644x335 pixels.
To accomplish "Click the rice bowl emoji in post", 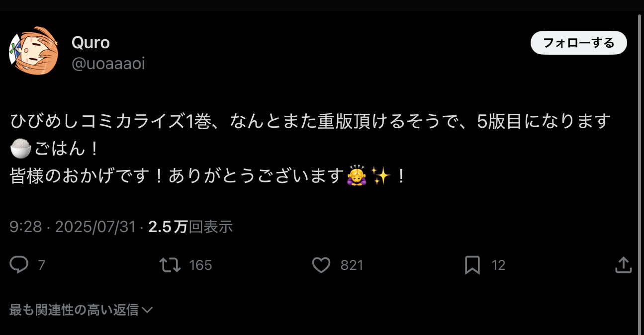I will click(21, 149).
